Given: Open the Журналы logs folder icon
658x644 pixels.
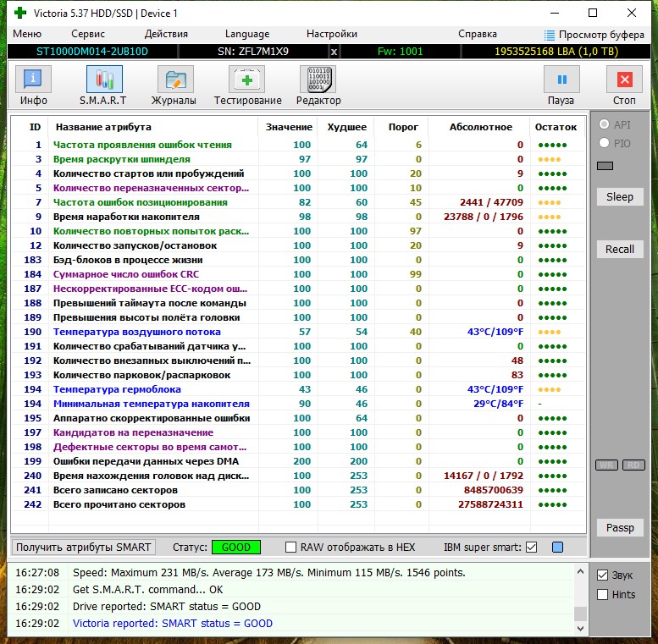Looking at the screenshot, I should click(x=175, y=79).
